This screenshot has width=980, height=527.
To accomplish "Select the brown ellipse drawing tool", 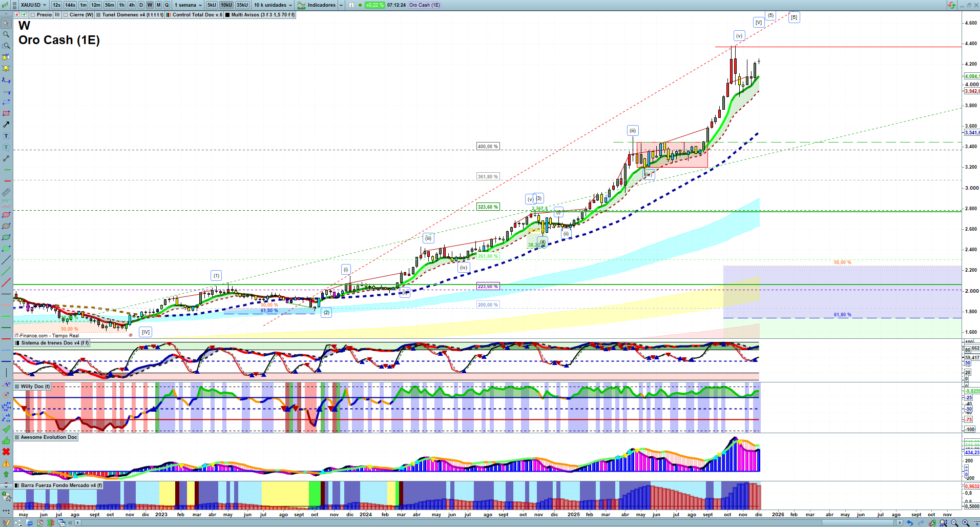I will pyautogui.click(x=6, y=226).
